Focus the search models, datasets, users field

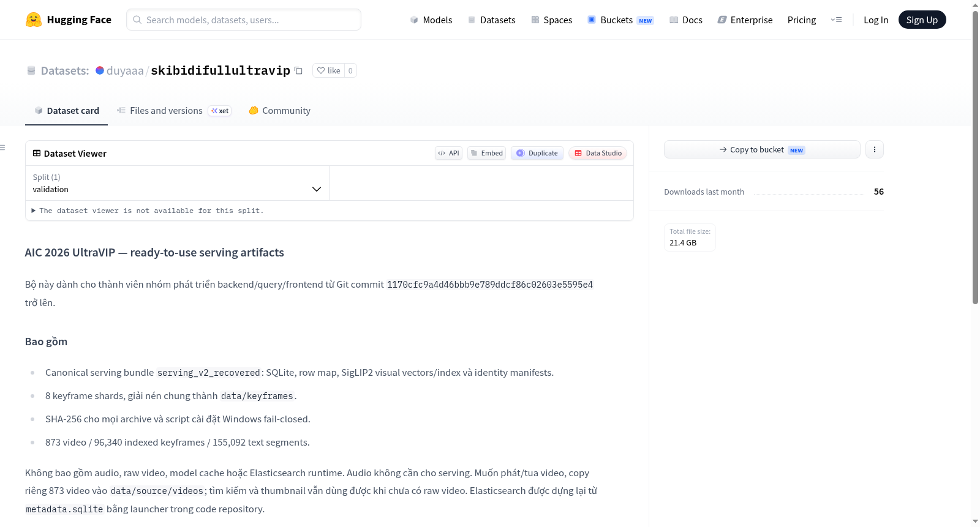tap(244, 20)
